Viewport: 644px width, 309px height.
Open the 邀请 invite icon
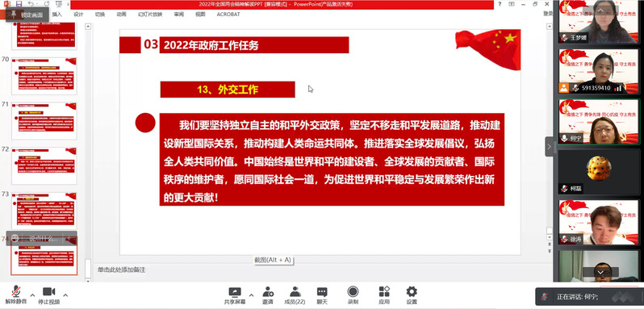(x=268, y=295)
